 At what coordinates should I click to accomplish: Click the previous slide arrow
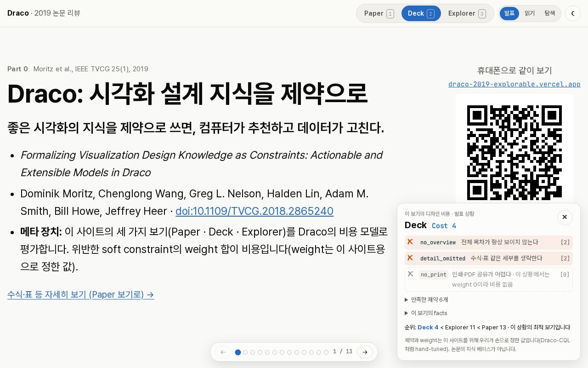[223, 352]
